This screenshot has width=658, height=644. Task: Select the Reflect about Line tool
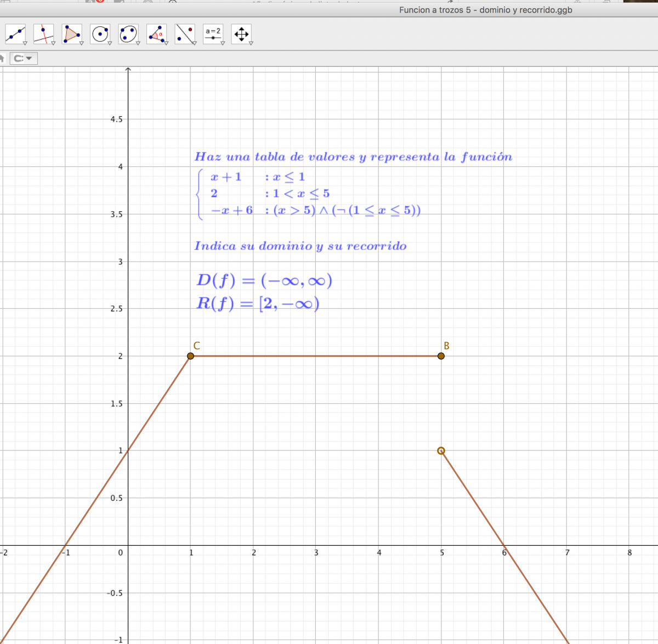[185, 34]
